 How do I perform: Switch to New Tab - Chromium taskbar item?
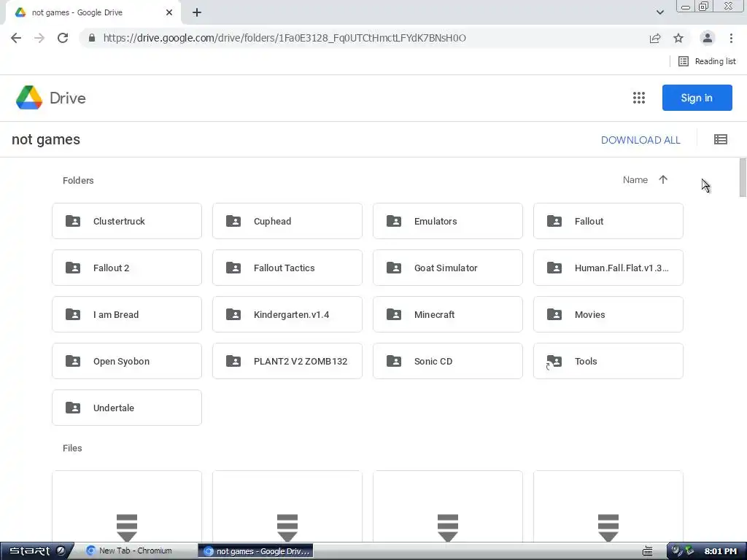tap(128, 551)
